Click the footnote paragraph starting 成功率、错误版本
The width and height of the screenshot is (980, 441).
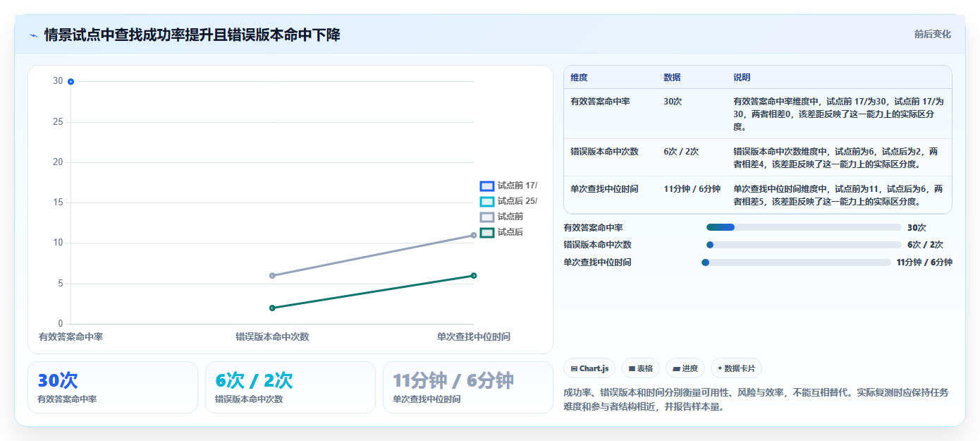pyautogui.click(x=756, y=399)
